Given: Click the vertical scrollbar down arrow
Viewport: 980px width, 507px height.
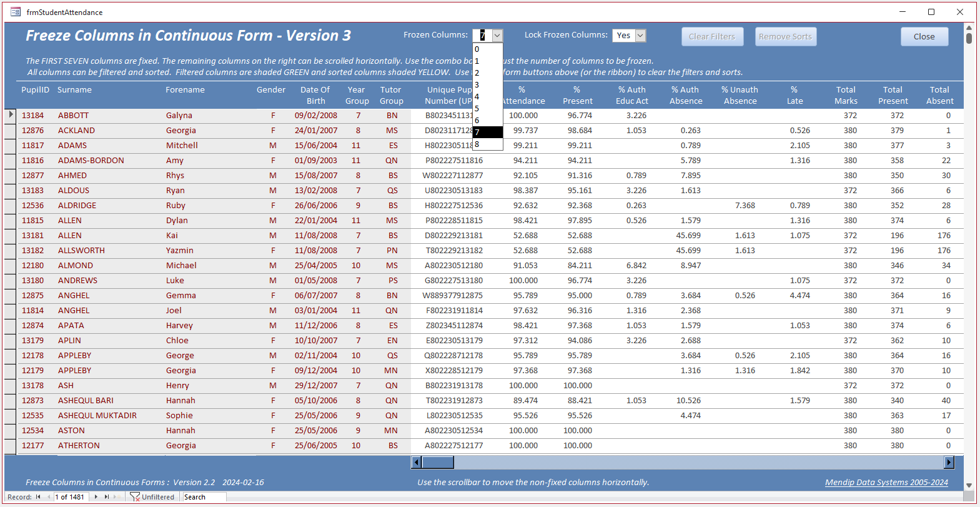Looking at the screenshot, I should click(x=969, y=485).
